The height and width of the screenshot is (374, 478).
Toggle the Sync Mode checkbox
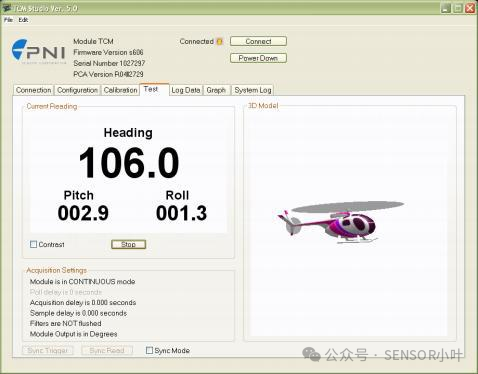pos(149,350)
